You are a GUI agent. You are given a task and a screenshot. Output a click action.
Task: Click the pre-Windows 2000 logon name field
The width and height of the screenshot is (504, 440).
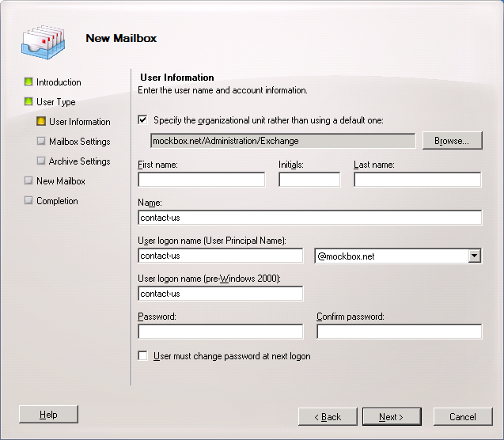220,294
